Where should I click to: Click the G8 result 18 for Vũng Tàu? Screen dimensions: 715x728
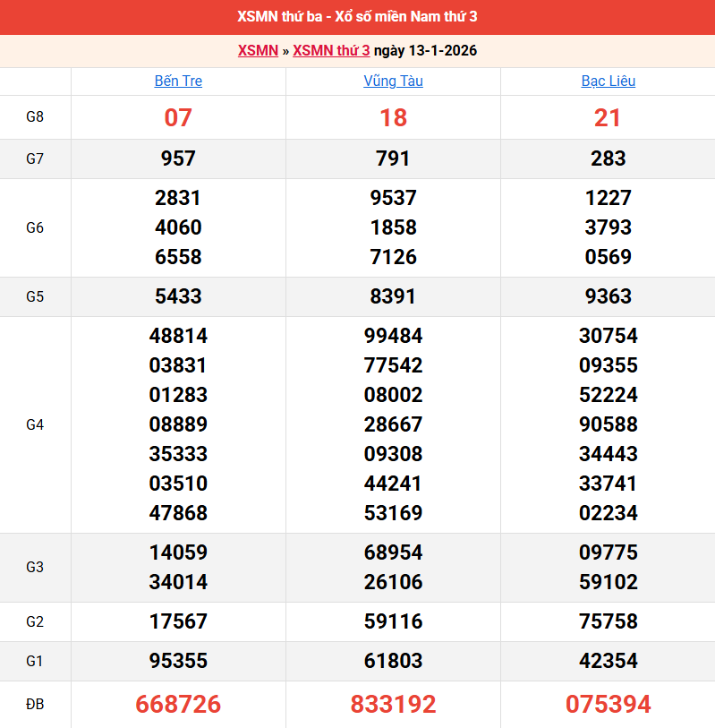[x=393, y=117]
